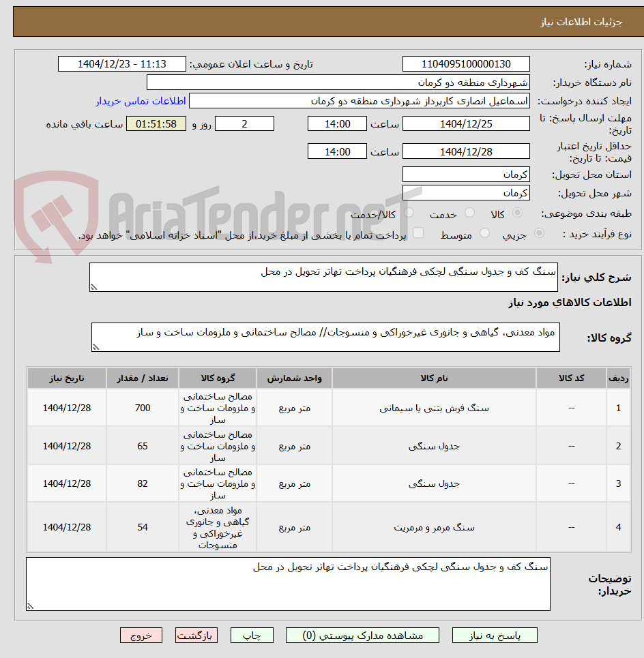Click the شرح کلی نیاز text area
644x658 pixels.
(323, 277)
